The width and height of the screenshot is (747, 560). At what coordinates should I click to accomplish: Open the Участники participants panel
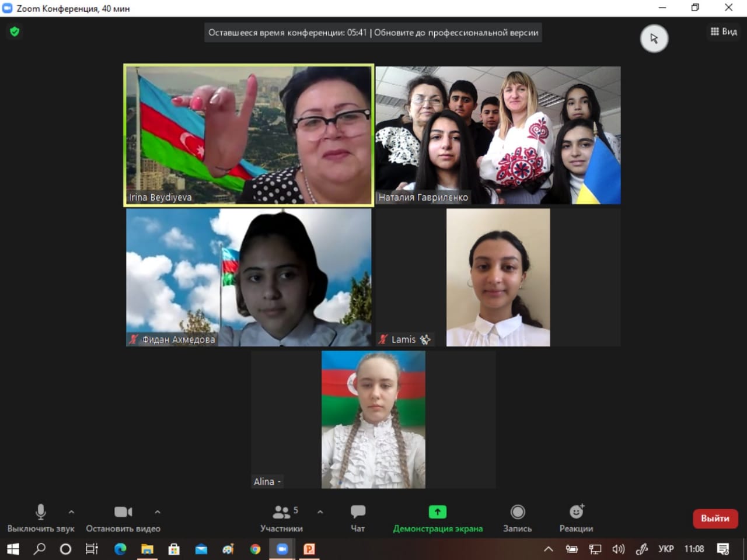pyautogui.click(x=282, y=518)
